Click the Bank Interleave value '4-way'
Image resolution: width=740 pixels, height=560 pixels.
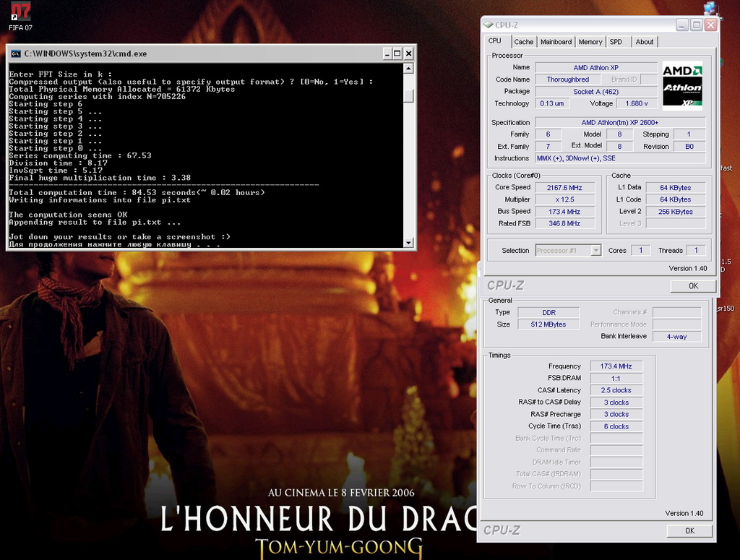coord(676,337)
